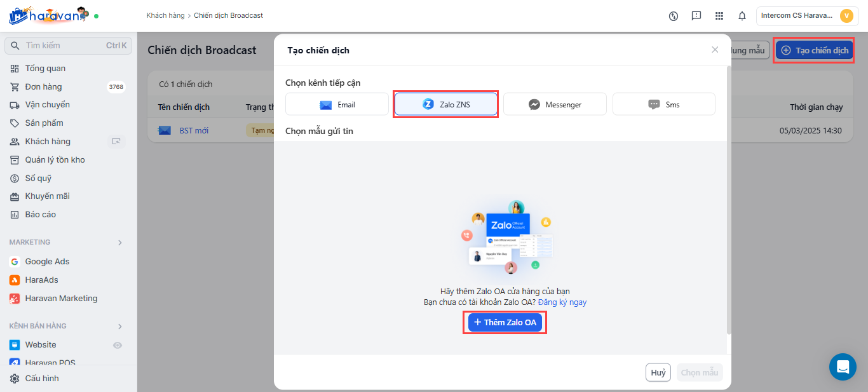Screen dimensions: 868x392
Task: Select the Zalo ZNS channel
Action: (446, 104)
